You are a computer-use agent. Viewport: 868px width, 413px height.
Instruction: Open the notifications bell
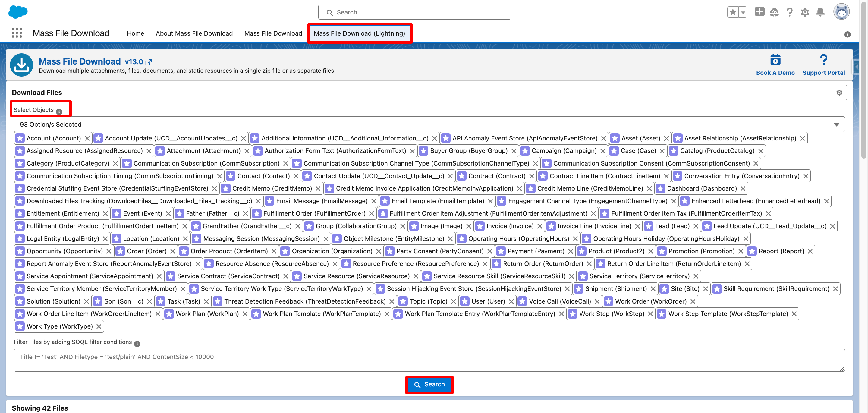pos(820,12)
